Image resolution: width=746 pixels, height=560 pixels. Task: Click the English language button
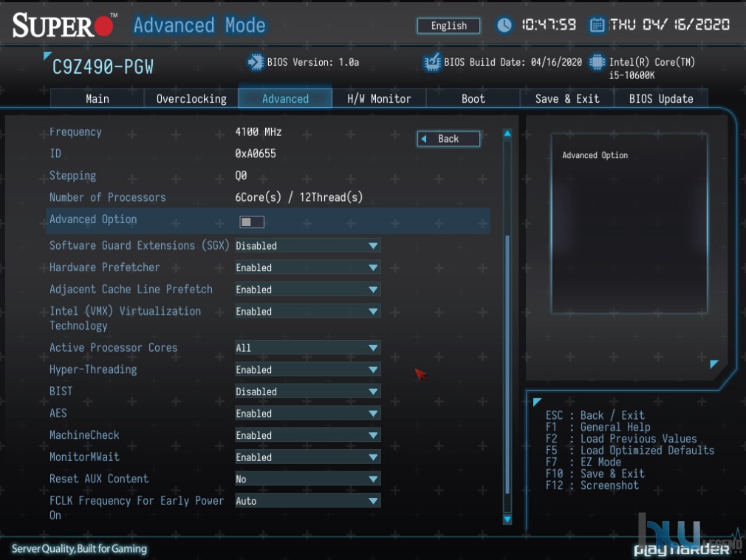click(448, 26)
